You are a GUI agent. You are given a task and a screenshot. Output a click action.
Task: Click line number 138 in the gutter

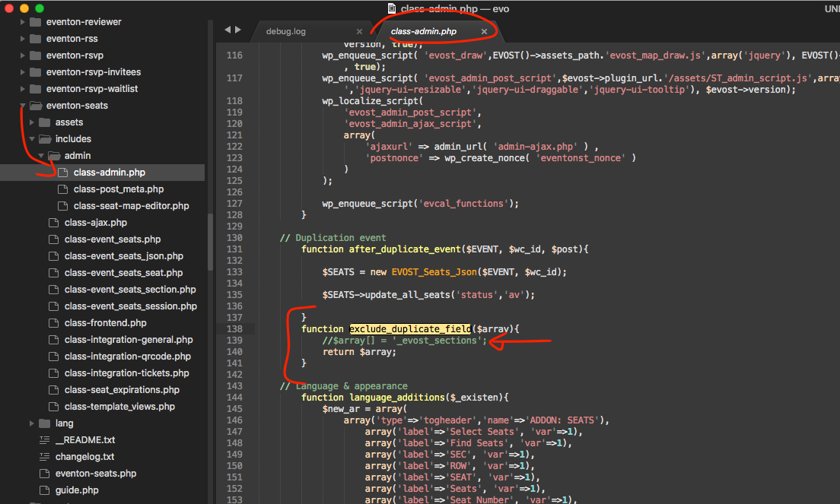[x=234, y=329]
